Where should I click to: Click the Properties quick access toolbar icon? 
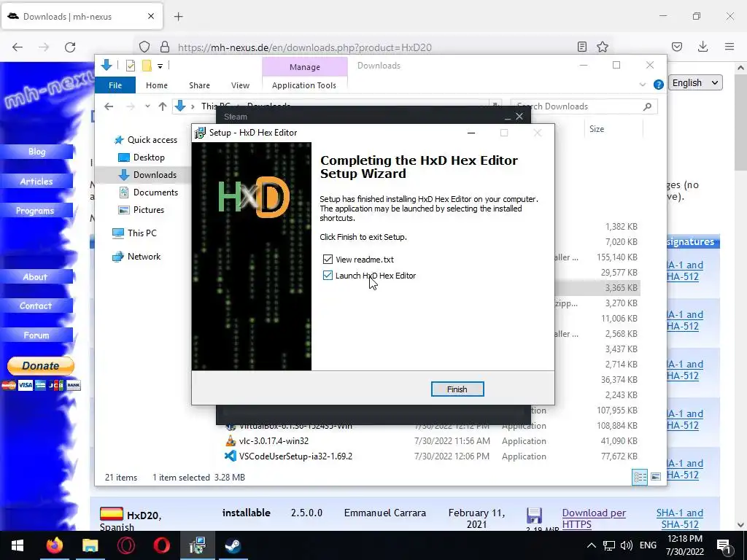tap(130, 66)
